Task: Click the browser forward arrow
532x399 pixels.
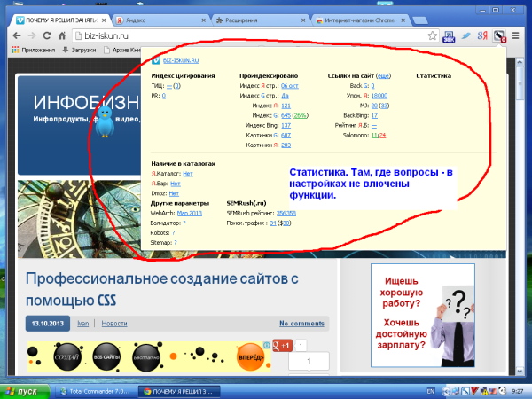Action: click(32, 35)
